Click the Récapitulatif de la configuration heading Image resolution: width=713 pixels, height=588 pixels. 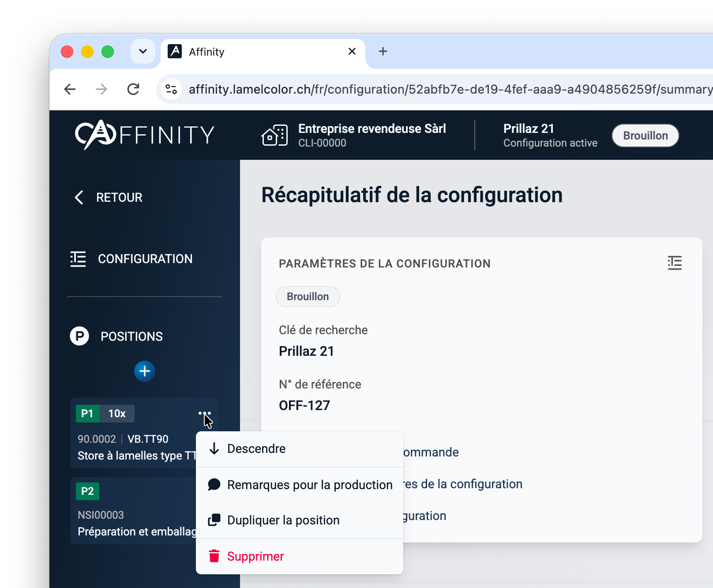[412, 195]
